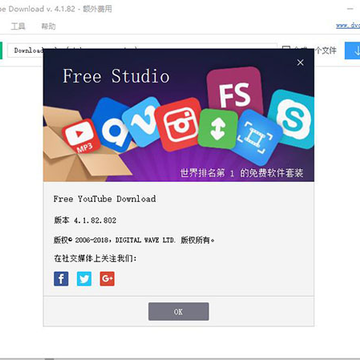Click the '版本 4.1.82.802' version text

click(x=85, y=220)
